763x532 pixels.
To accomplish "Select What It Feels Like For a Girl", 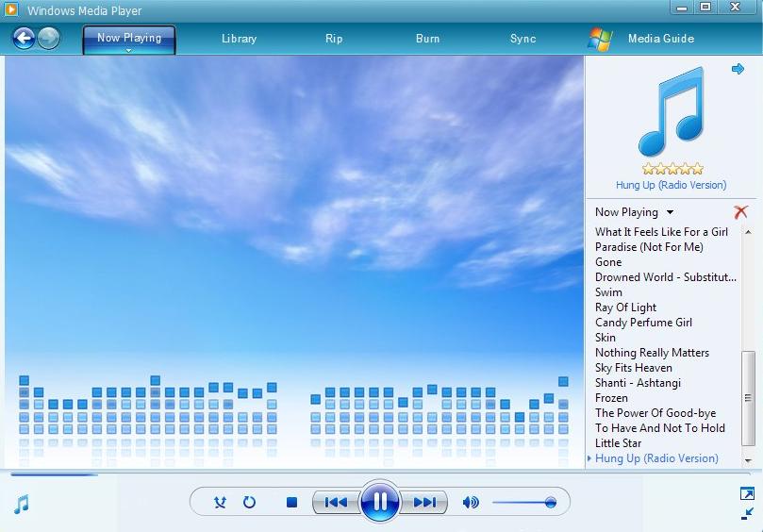I will coord(661,232).
